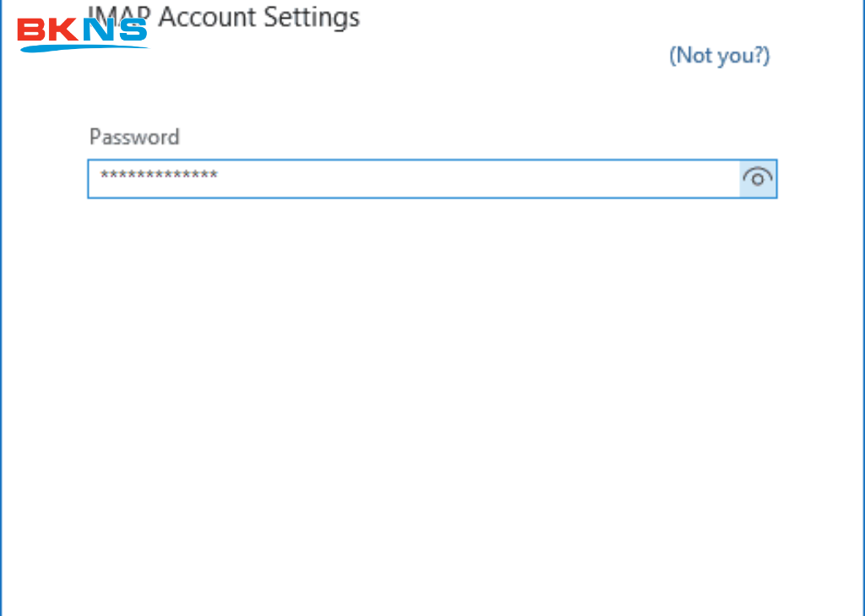Click the blank dialog area below the password field
The height and width of the screenshot is (616, 865).
[x=431, y=380]
